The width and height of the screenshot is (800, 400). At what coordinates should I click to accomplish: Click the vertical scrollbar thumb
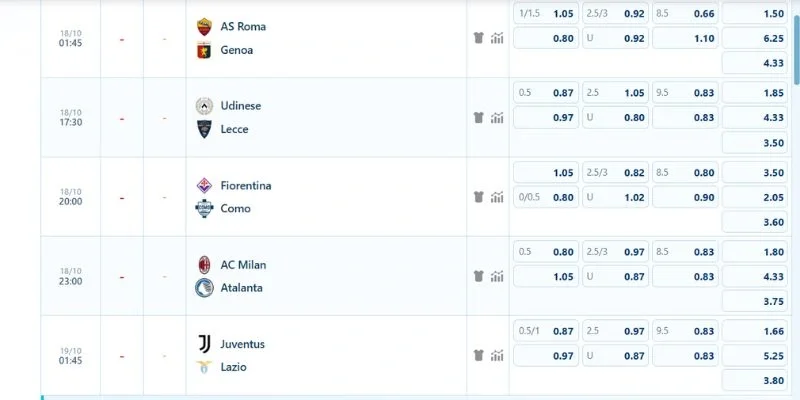(x=796, y=42)
